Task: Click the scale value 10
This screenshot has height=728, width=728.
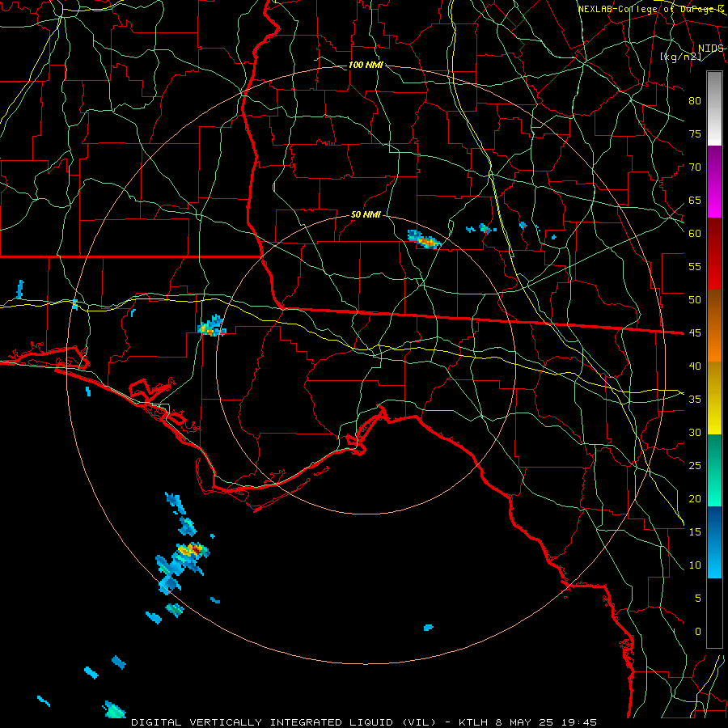Action: click(x=695, y=565)
